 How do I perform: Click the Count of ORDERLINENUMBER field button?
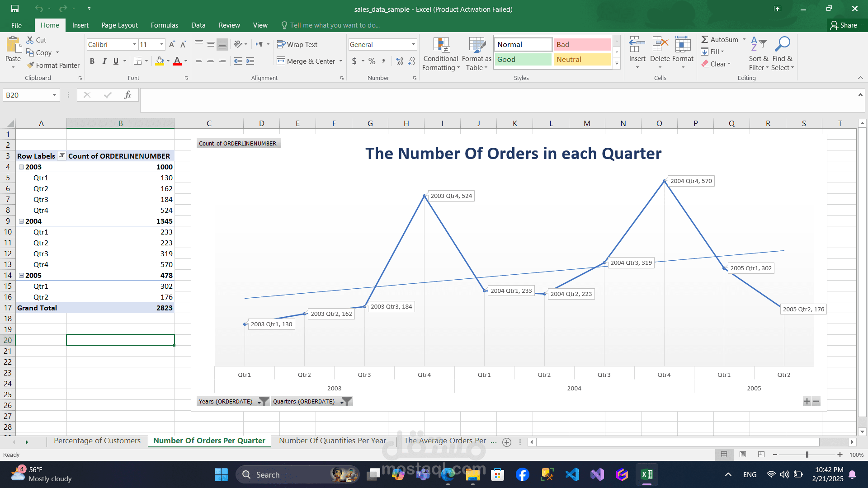(239, 143)
